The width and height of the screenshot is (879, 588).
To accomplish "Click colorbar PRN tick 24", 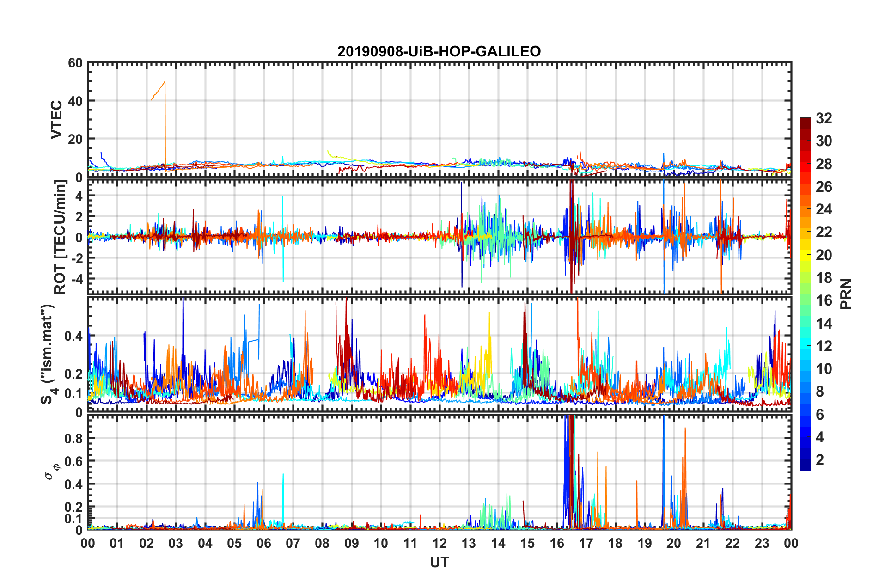I will (824, 209).
